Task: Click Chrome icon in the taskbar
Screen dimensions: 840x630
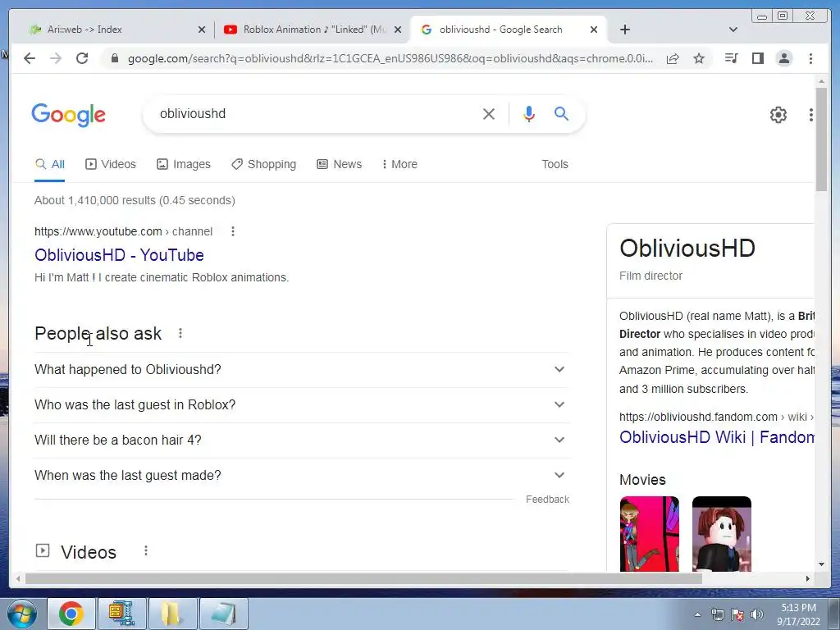Action: [71, 614]
